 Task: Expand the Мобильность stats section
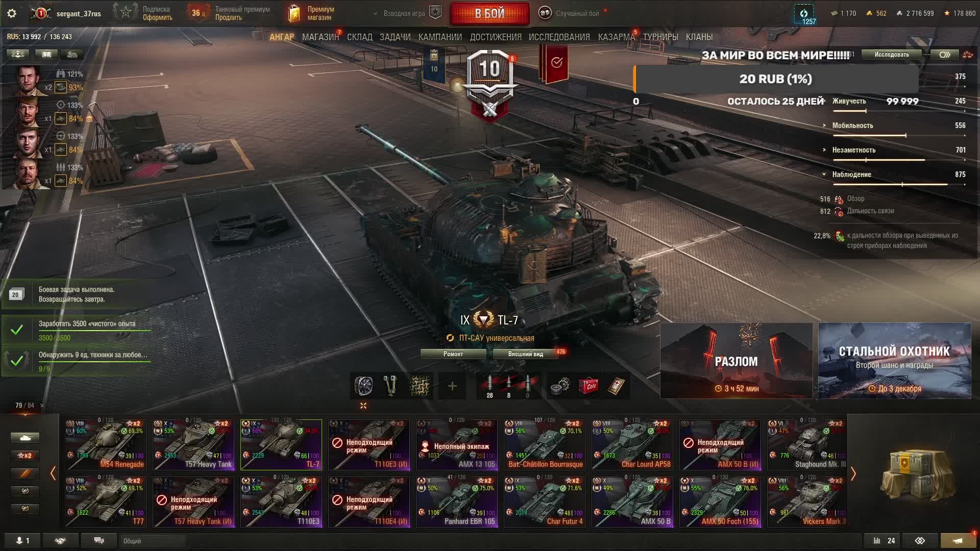pos(824,126)
